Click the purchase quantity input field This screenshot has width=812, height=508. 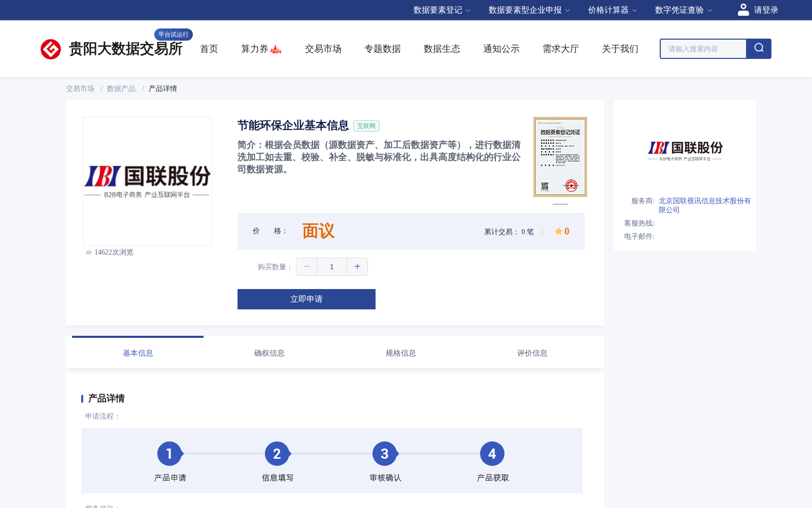[332, 267]
